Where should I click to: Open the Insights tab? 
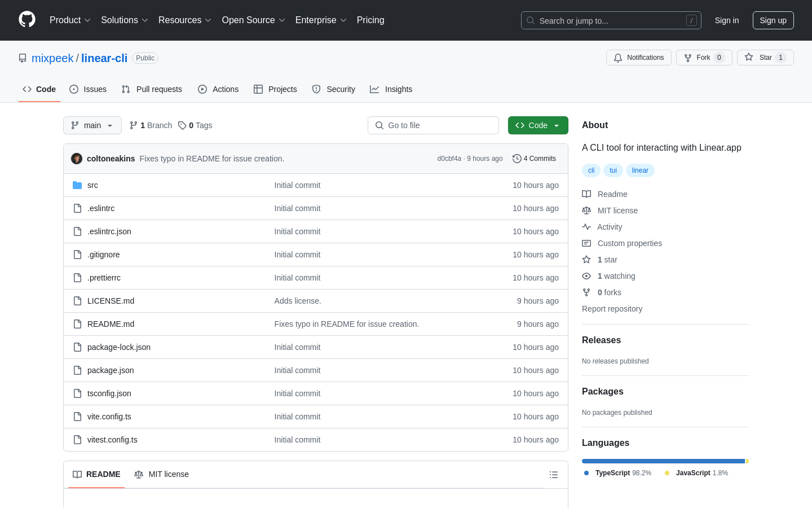click(x=391, y=89)
